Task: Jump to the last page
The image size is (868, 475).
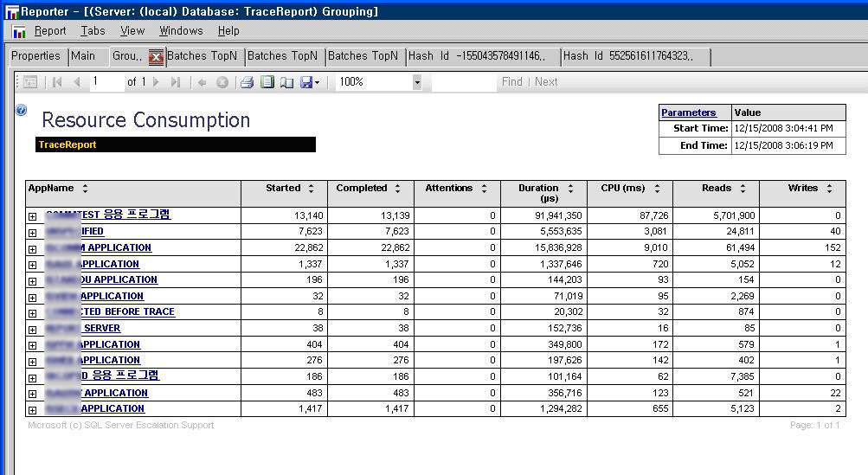Action: [176, 82]
